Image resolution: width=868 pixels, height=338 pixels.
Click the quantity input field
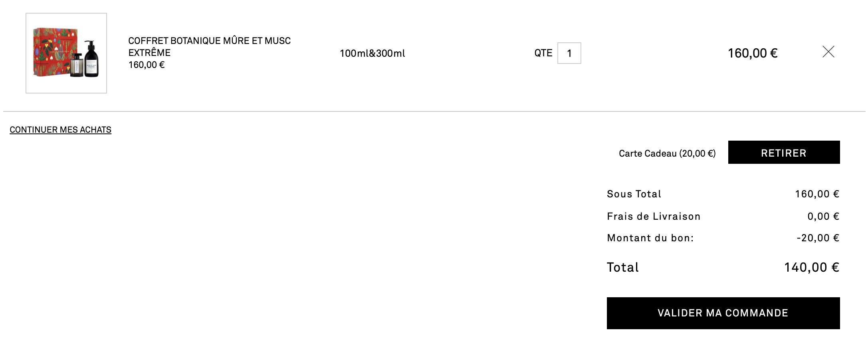point(569,53)
